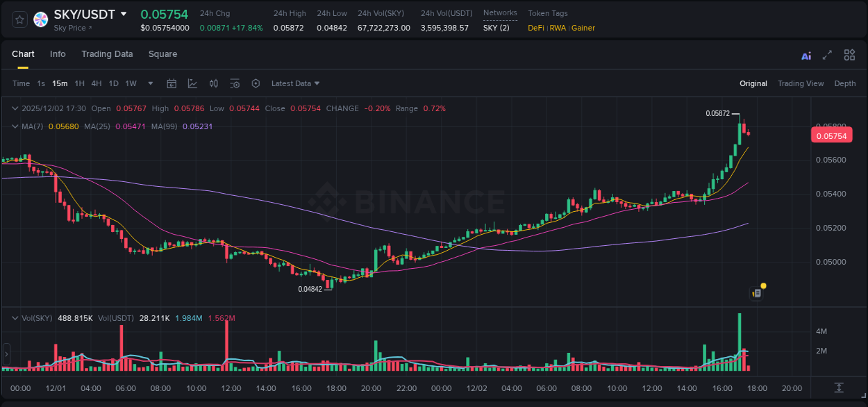868x407 pixels.
Task: Select the 15m timeframe
Action: pos(60,83)
